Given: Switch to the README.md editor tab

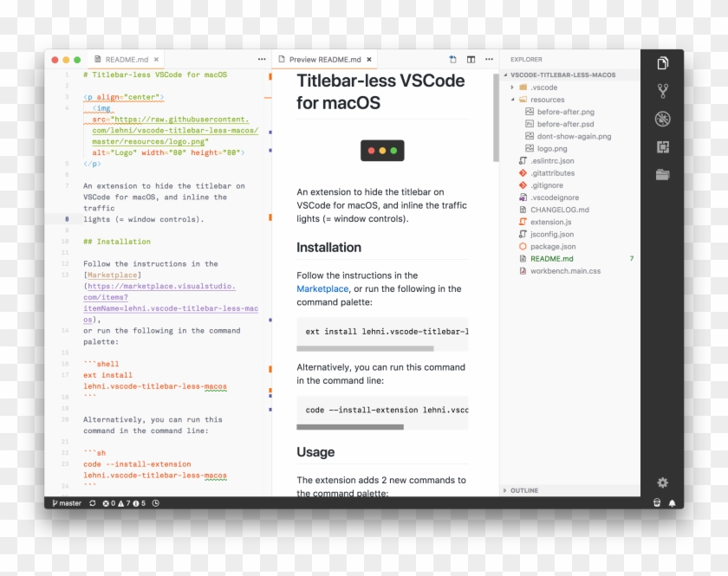Looking at the screenshot, I should pos(127,60).
